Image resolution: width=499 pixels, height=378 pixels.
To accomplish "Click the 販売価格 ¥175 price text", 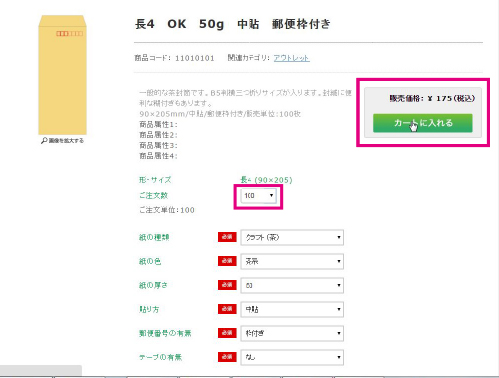I will point(432,98).
